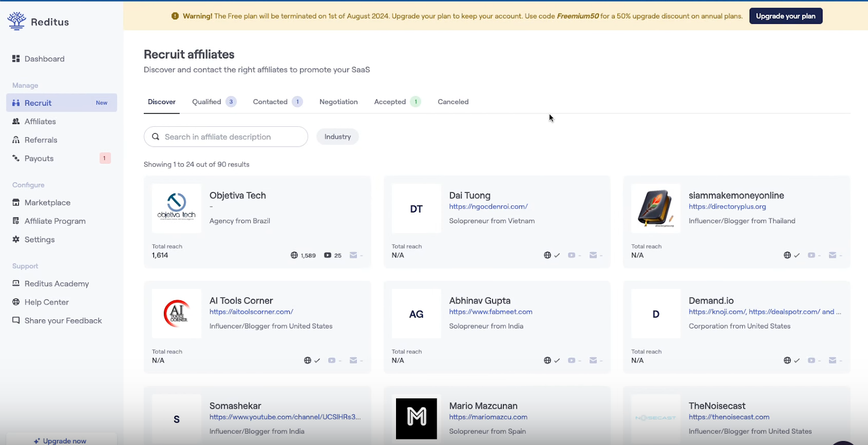Image resolution: width=868 pixels, height=445 pixels.
Task: Click the Reditus logo icon
Action: (17, 21)
